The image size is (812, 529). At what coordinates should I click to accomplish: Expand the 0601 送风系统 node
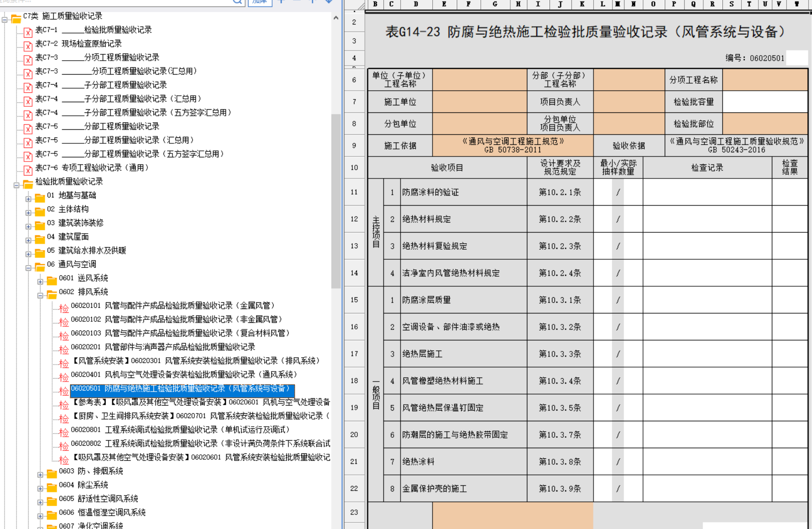pos(40,281)
